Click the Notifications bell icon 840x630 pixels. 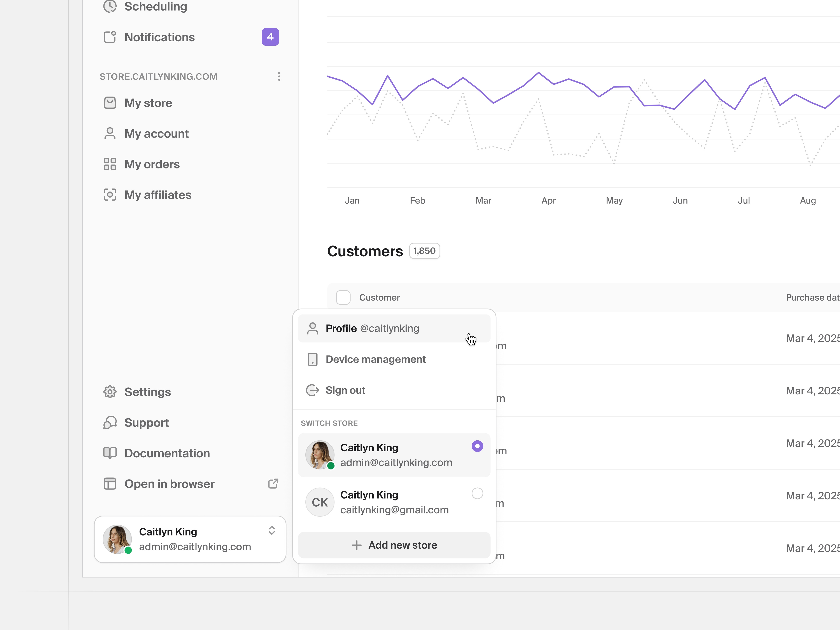click(x=110, y=37)
